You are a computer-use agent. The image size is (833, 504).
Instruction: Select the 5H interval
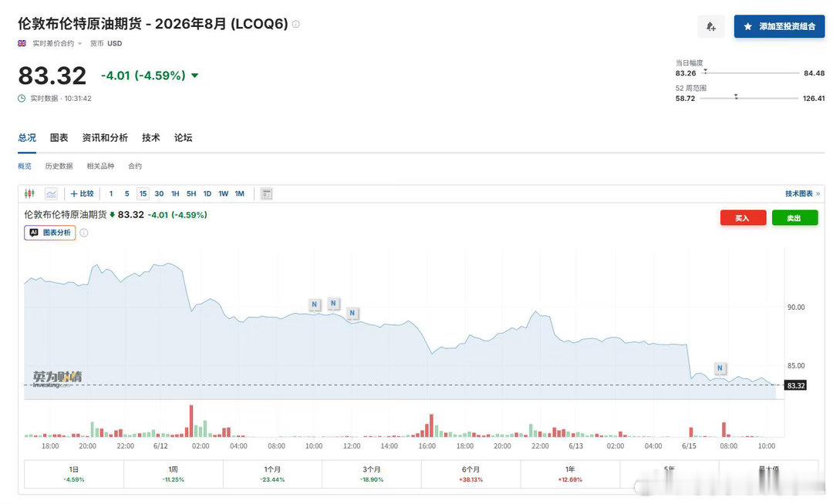pyautogui.click(x=191, y=193)
